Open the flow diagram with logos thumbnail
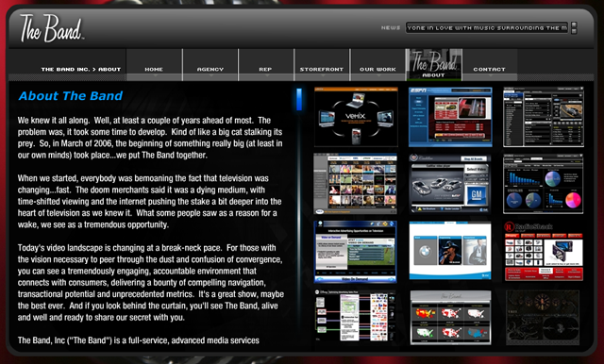Viewport: 604px width, 364px height. [355, 316]
